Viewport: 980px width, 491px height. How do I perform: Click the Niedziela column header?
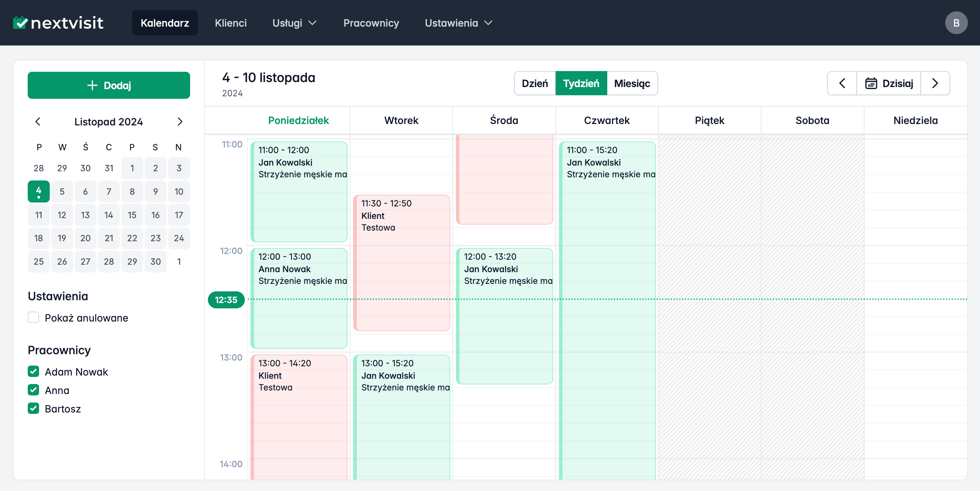(915, 120)
